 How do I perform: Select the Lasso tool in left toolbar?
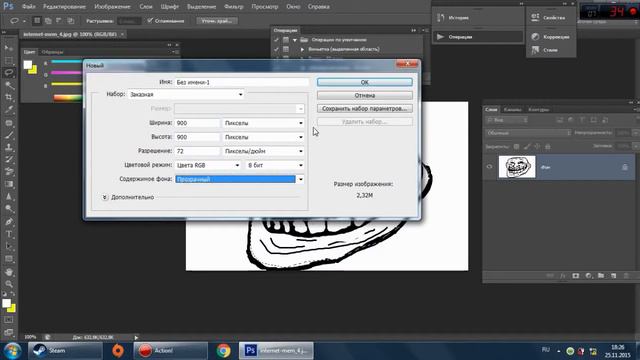[9, 73]
